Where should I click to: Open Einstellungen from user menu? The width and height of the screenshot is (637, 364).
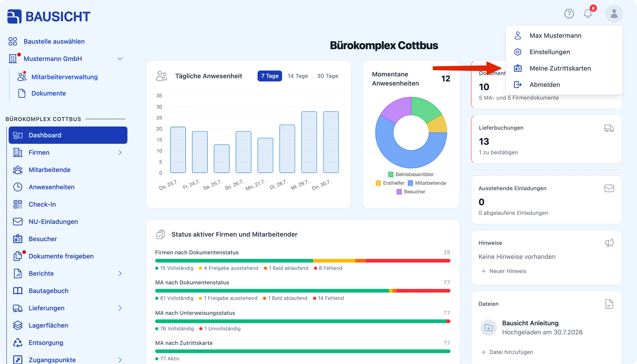click(x=564, y=52)
